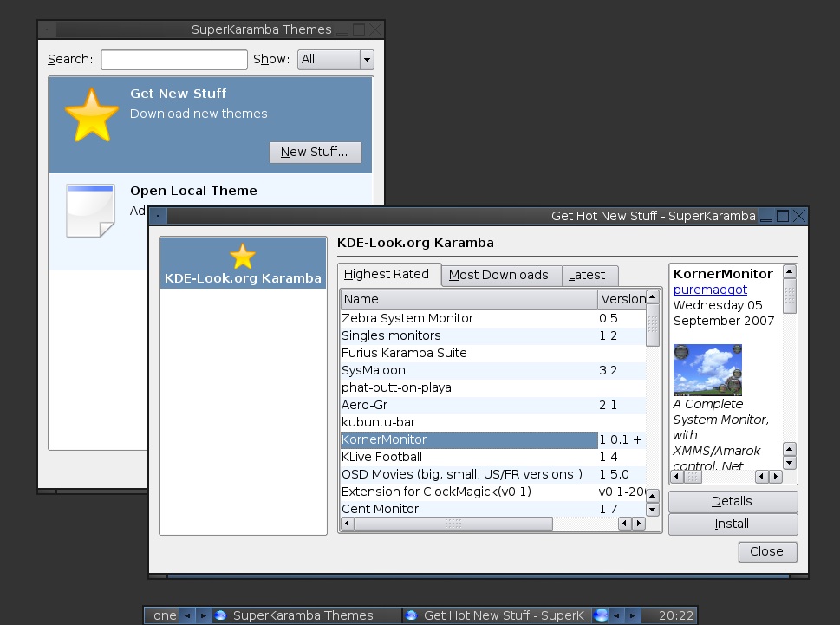Select KornerMonitor row
This screenshot has height=625, width=840.
click(x=493, y=439)
